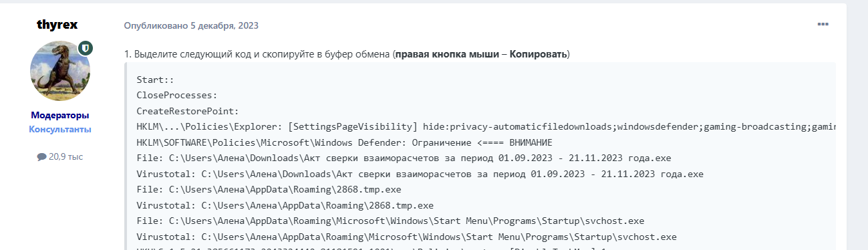Click the Windows Defender Ограничение line

click(345, 142)
